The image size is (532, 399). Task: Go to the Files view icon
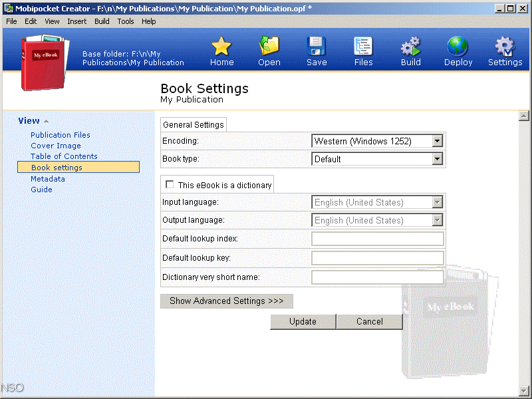click(363, 46)
